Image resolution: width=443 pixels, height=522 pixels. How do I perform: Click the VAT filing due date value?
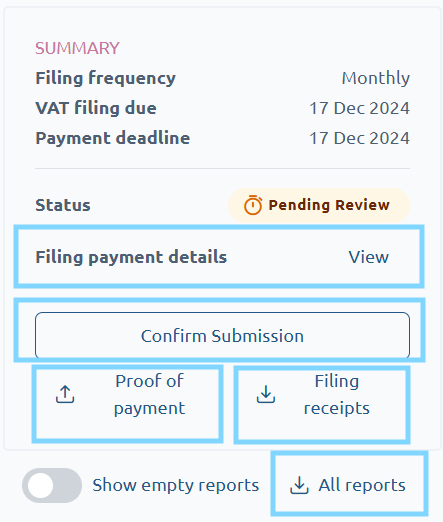point(359,108)
